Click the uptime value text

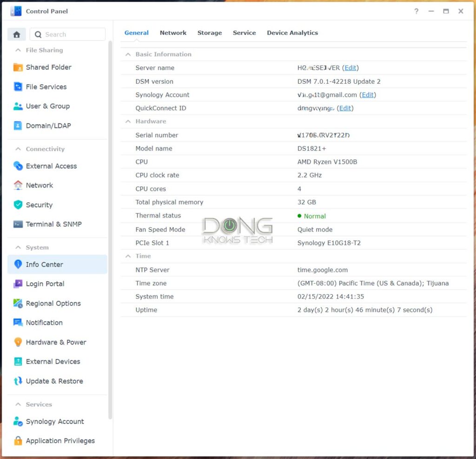click(365, 310)
